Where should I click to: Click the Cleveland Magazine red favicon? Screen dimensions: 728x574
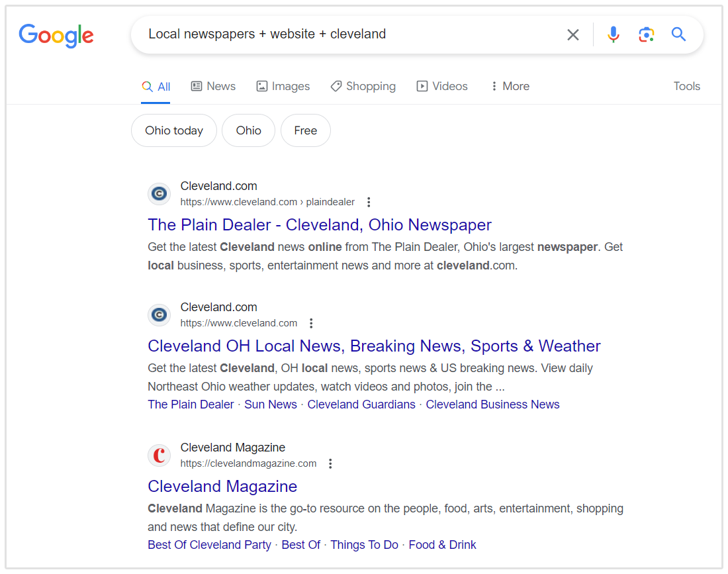[159, 455]
